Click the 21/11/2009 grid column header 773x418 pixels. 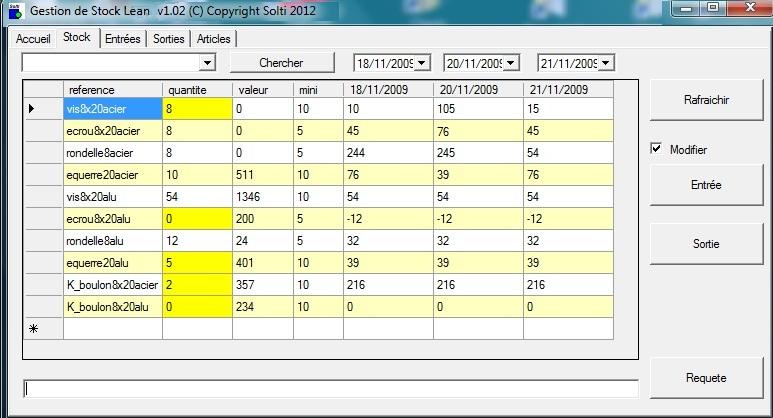point(568,90)
